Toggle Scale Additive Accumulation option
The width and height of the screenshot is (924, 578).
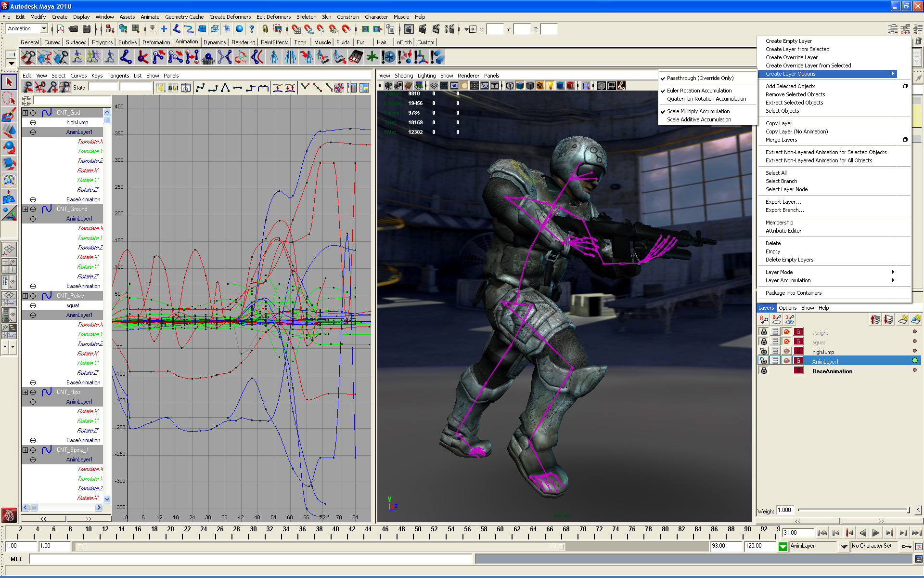tap(699, 119)
